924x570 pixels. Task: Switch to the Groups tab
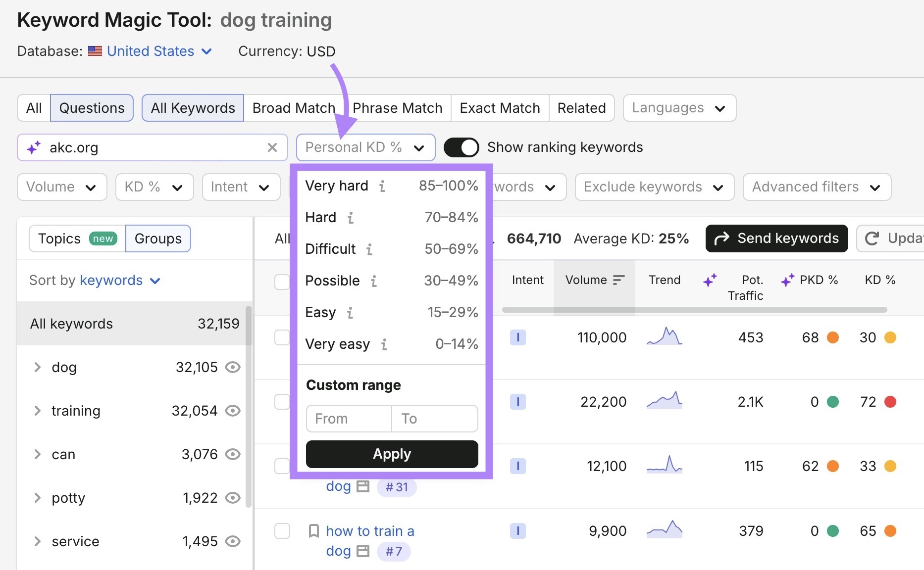coord(158,238)
